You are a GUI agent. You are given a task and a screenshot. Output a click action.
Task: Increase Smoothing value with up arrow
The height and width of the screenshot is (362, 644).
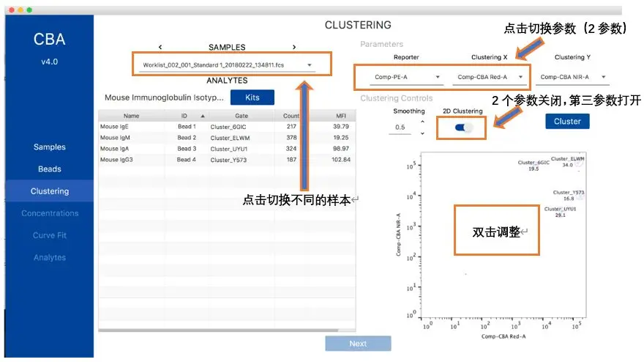tap(422, 122)
